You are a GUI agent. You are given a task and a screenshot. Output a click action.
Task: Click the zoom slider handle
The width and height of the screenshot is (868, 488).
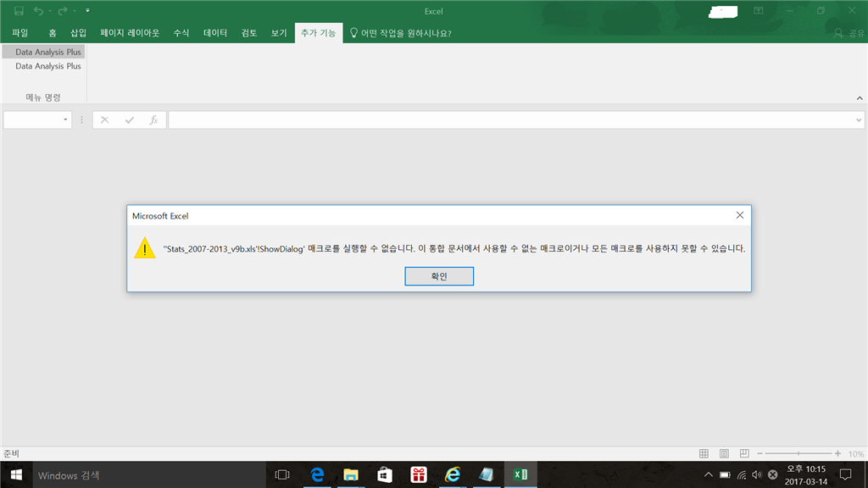pos(798,454)
